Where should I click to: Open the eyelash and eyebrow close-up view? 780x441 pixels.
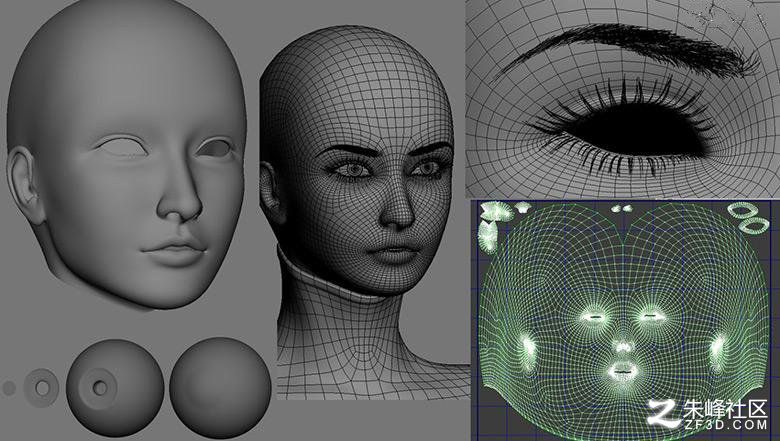click(622, 98)
